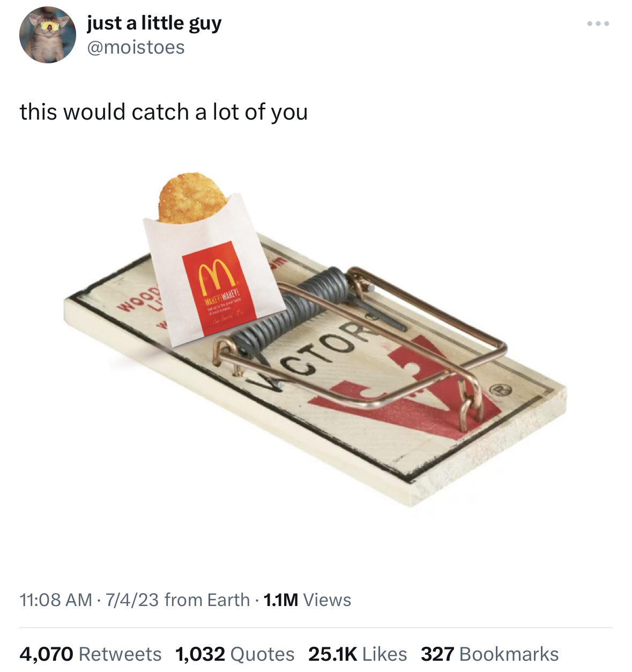Image resolution: width=632 pixels, height=672 pixels.
Task: View the 25.1K Likes list
Action: [x=358, y=654]
